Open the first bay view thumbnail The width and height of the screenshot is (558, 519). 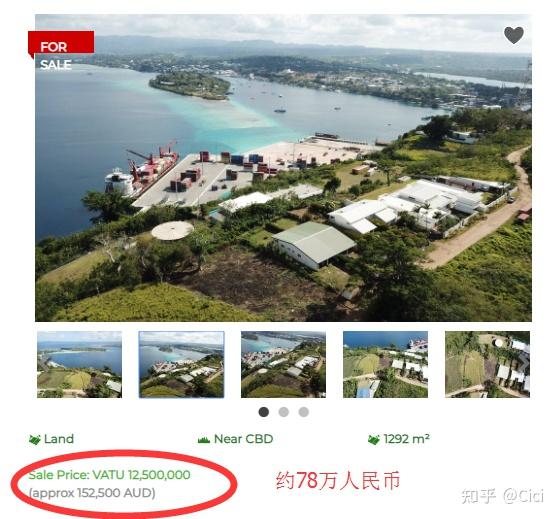[79, 365]
